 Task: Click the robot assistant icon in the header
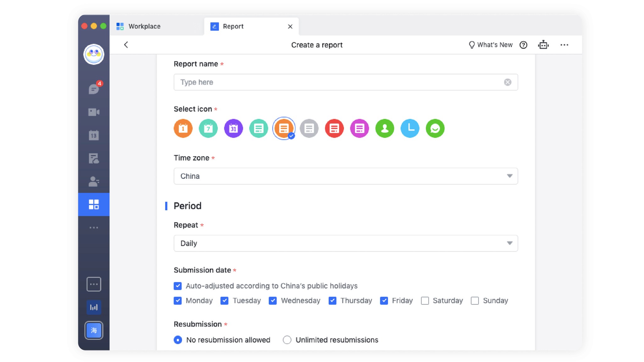point(544,45)
